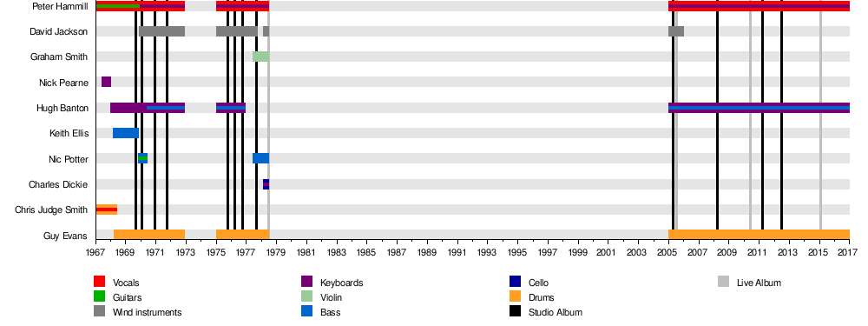Screen dimensions: 868x326
Task: Select the light green Violin legend swatch
Action: tap(307, 296)
